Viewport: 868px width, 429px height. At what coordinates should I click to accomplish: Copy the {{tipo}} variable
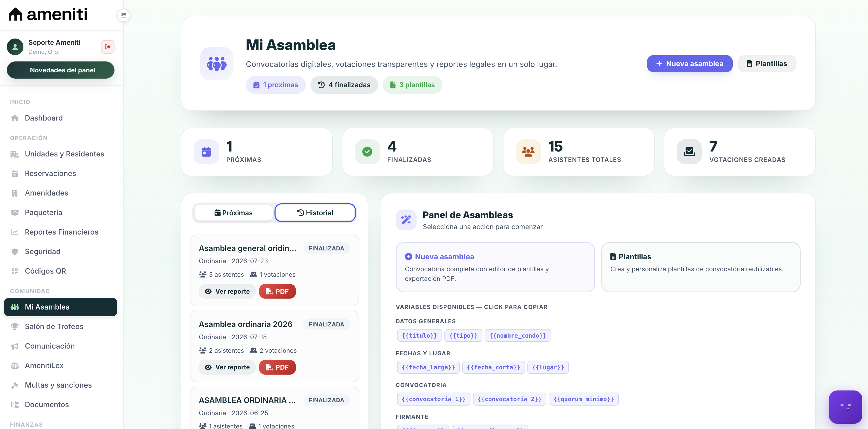point(463,335)
